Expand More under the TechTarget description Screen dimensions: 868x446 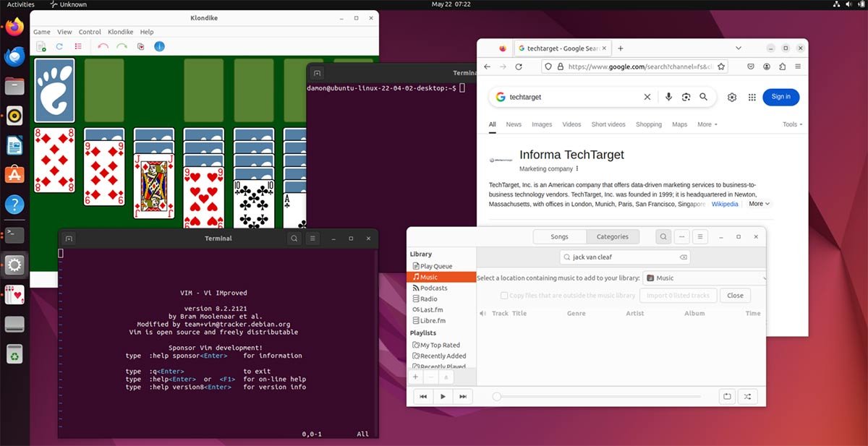coord(759,204)
